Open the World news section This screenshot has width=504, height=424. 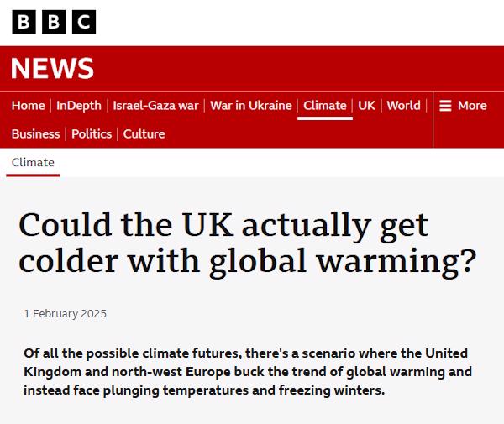[403, 106]
